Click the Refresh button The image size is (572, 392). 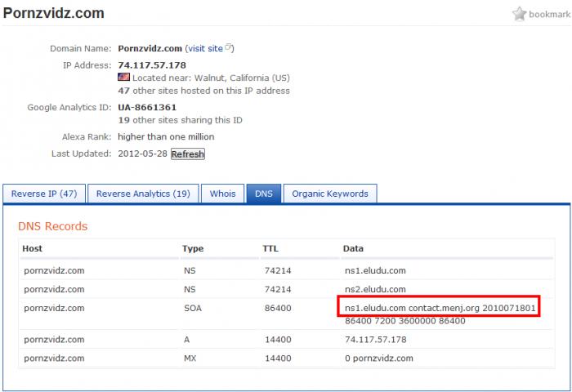(188, 154)
